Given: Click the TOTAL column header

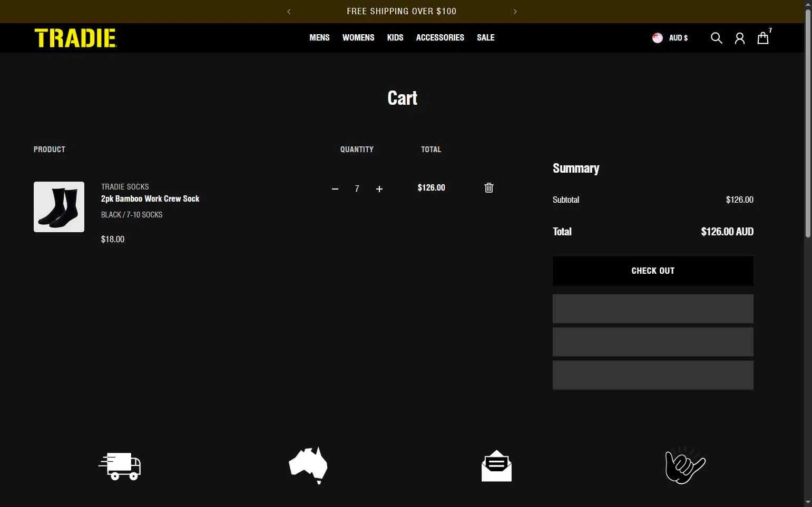Looking at the screenshot, I should pos(431,150).
